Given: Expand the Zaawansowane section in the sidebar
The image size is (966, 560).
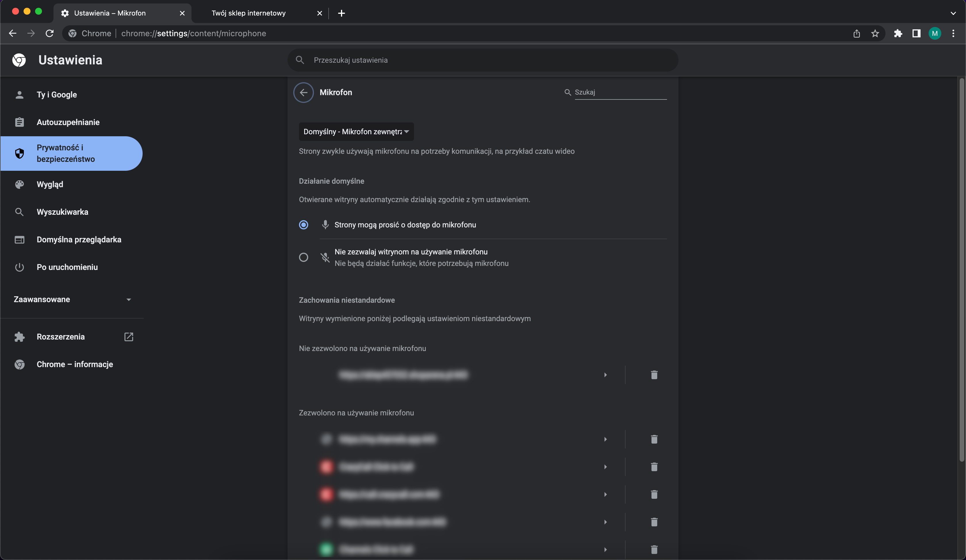Looking at the screenshot, I should tap(72, 299).
